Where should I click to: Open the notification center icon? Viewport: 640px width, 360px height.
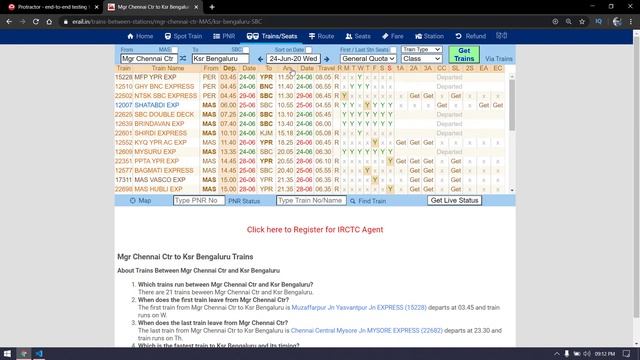point(627,353)
